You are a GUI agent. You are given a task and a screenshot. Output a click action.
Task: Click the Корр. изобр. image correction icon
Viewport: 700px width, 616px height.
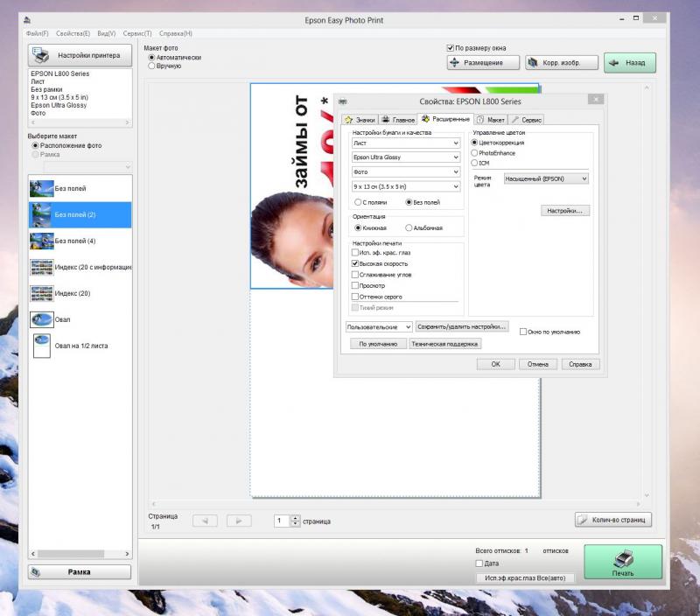coord(533,62)
